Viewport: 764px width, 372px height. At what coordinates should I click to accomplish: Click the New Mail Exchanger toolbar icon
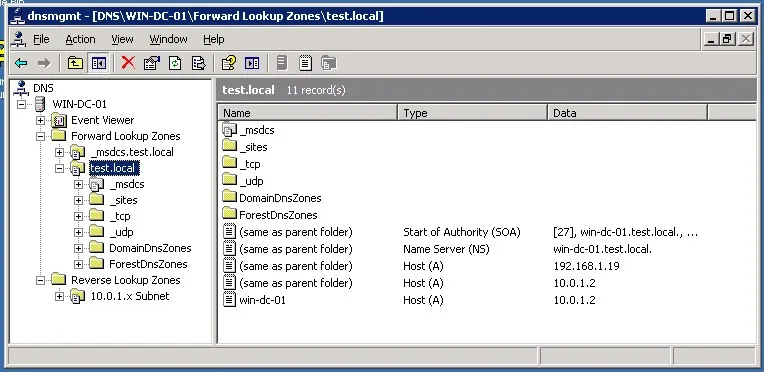pos(329,63)
